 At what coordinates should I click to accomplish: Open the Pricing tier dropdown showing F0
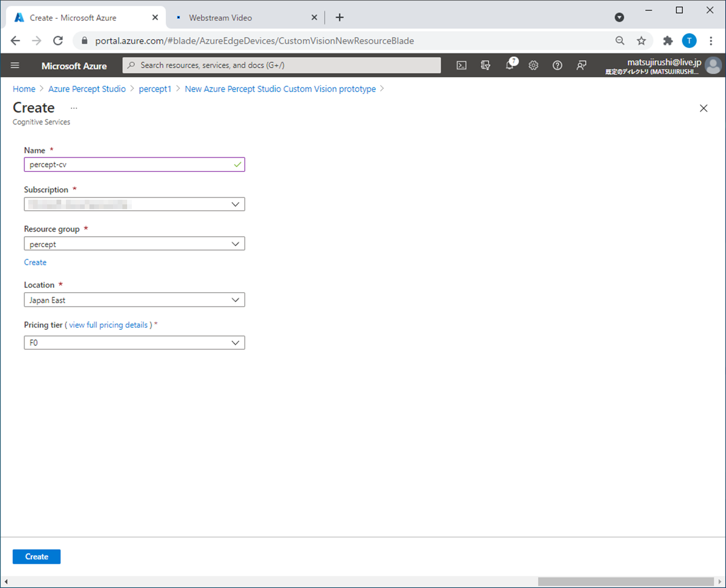134,343
